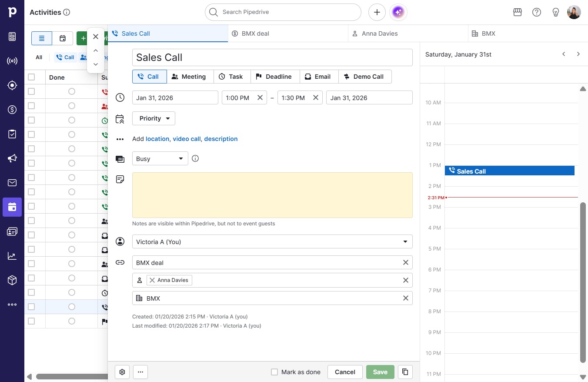
Task: Open the sidebar More three-dots menu
Action: point(12,305)
